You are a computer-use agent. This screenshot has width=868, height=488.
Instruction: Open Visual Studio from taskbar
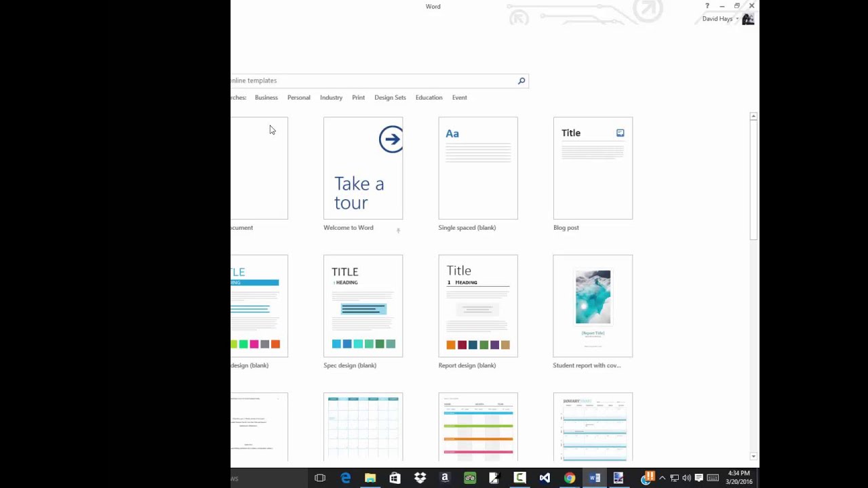(x=545, y=479)
